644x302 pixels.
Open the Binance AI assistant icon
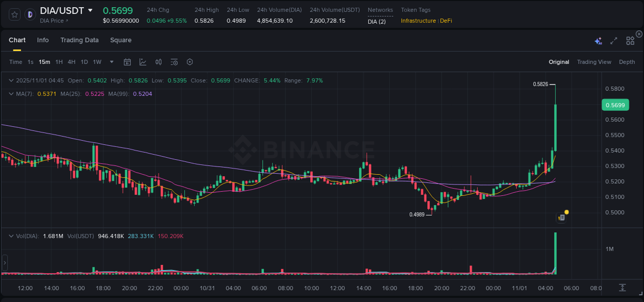[598, 40]
